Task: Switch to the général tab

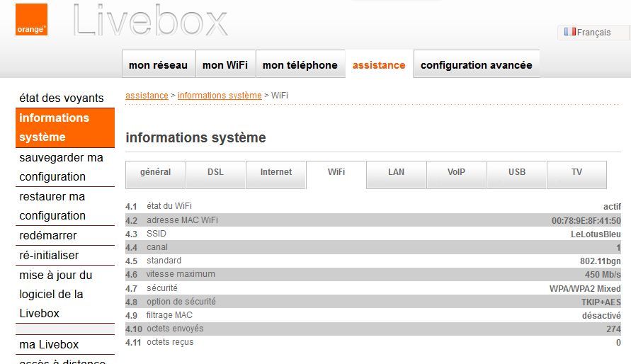Action: point(155,172)
